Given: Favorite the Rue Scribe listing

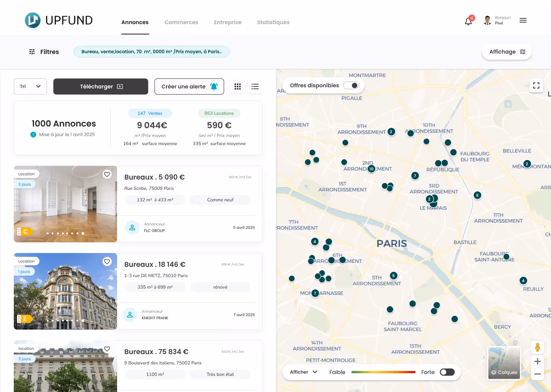Looking at the screenshot, I should [107, 174].
